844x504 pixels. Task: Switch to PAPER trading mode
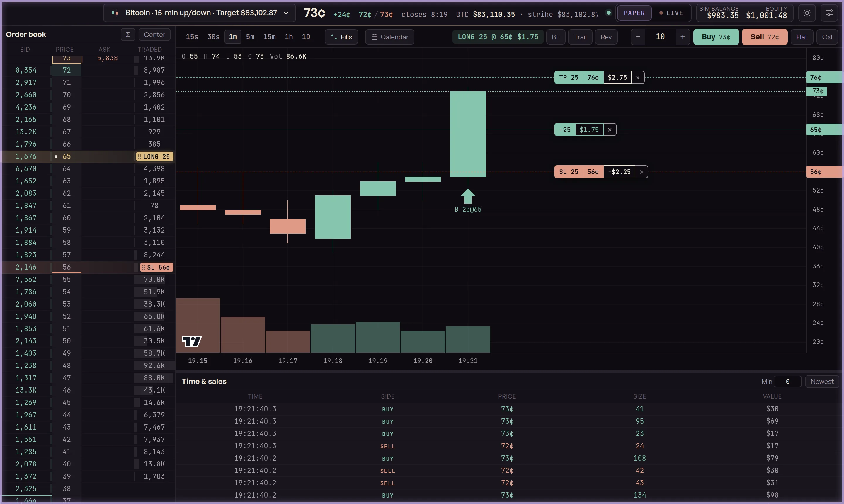click(634, 13)
